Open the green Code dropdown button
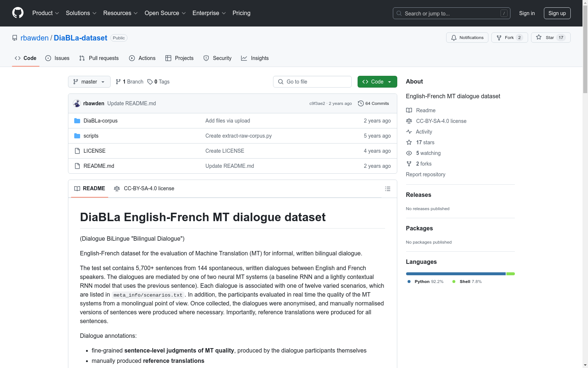This screenshot has width=588, height=368. (x=377, y=82)
